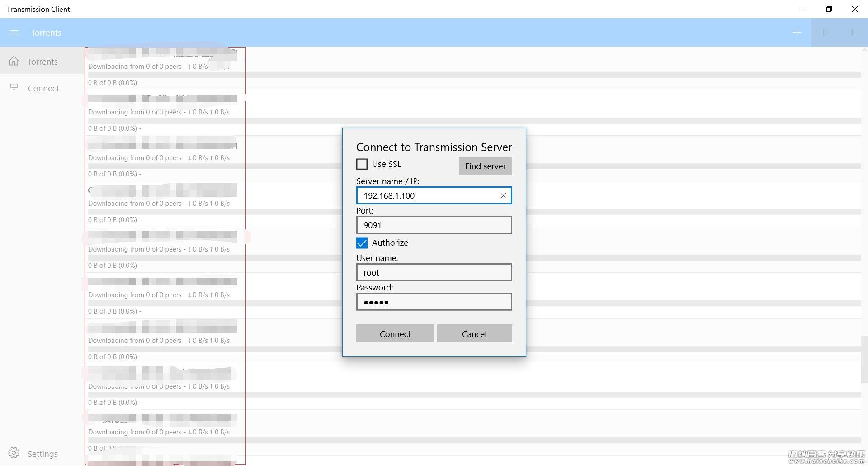Uncheck the Authorize checkbox

[362, 243]
